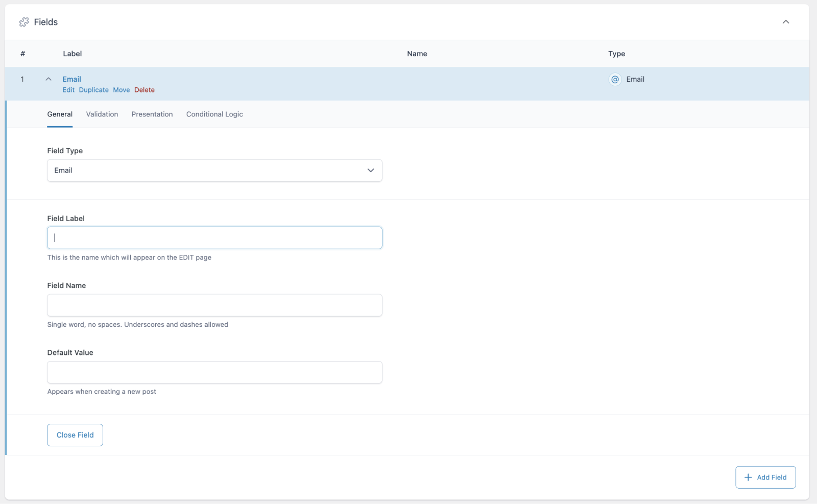Viewport: 817px width, 504px height.
Task: Select the General tab
Action: 59,114
